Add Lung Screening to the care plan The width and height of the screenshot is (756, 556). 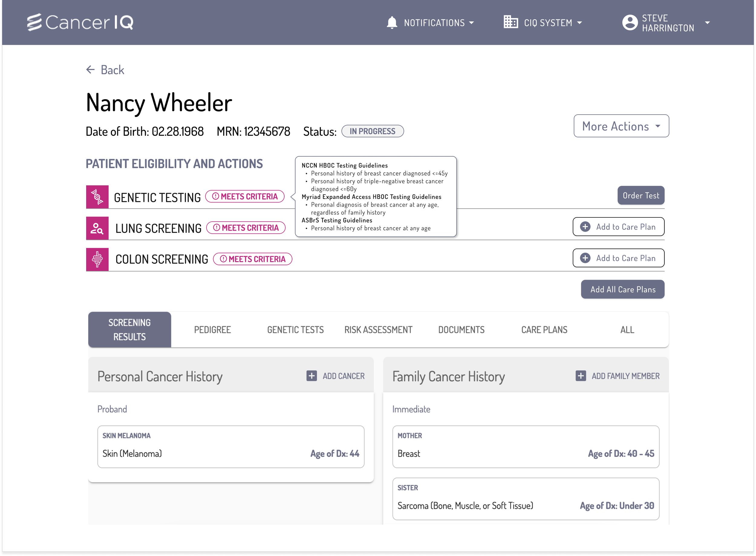(x=618, y=227)
